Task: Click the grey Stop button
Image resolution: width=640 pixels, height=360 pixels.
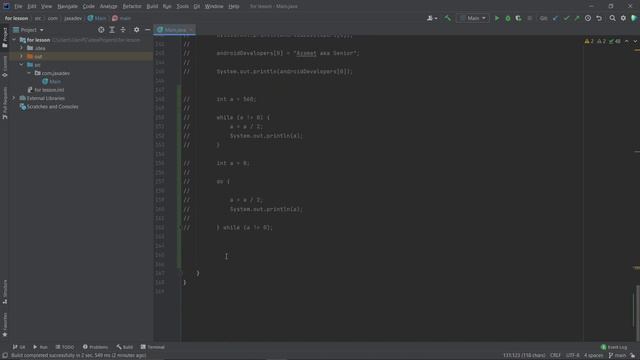Action: coord(530,18)
